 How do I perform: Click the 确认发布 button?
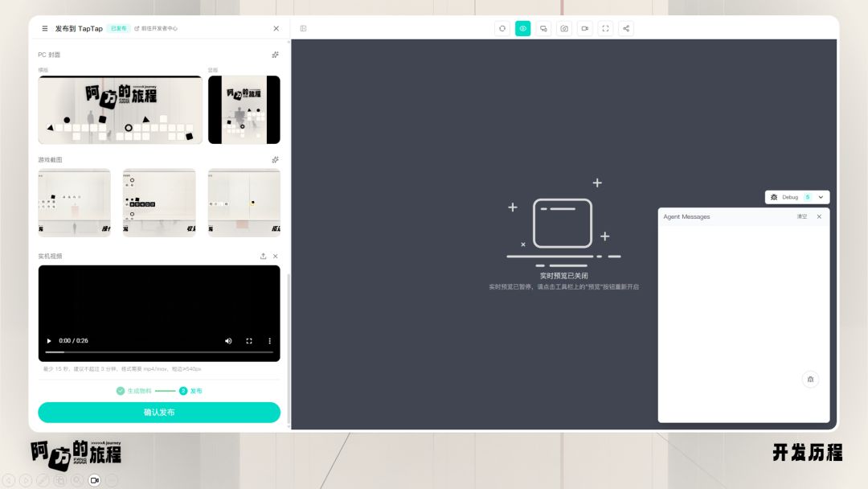tap(159, 412)
